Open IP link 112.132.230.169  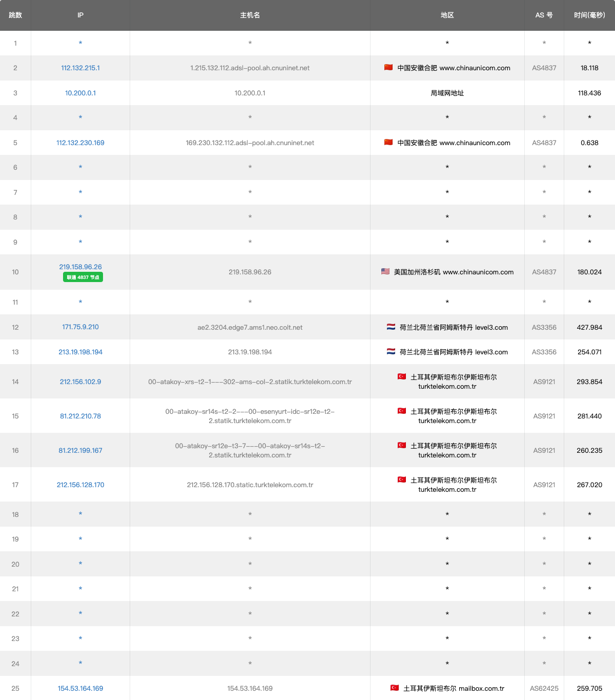pyautogui.click(x=80, y=143)
